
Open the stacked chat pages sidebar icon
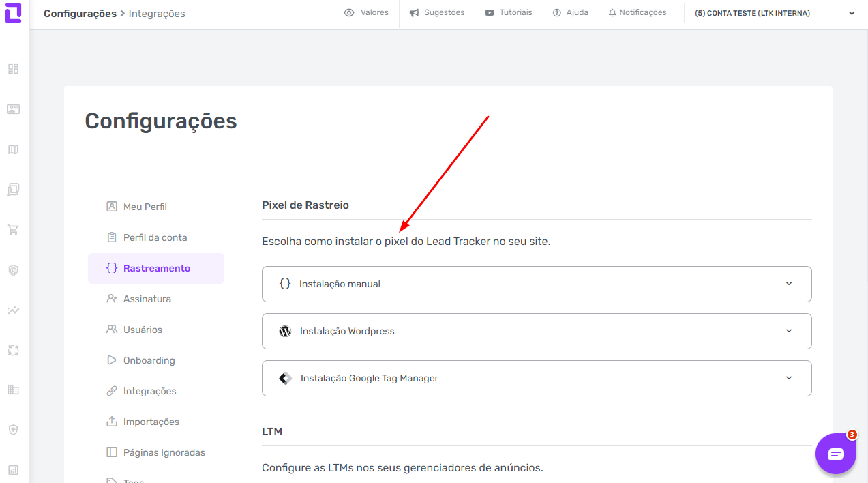[x=13, y=190]
